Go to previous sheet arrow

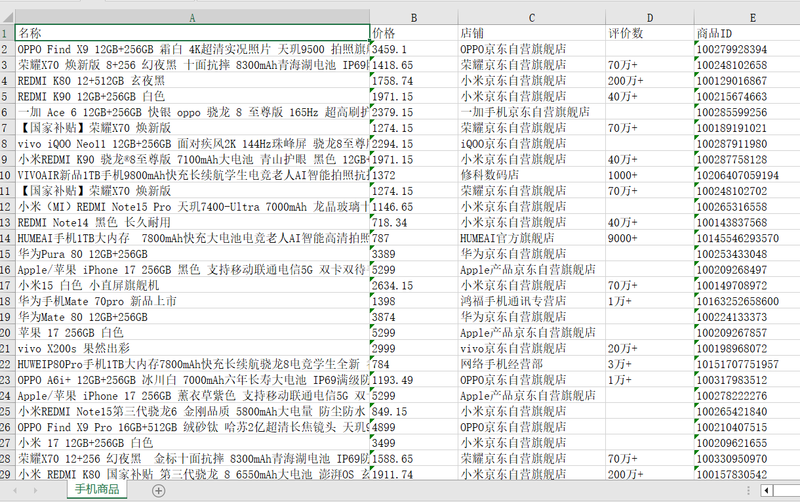click(15, 491)
